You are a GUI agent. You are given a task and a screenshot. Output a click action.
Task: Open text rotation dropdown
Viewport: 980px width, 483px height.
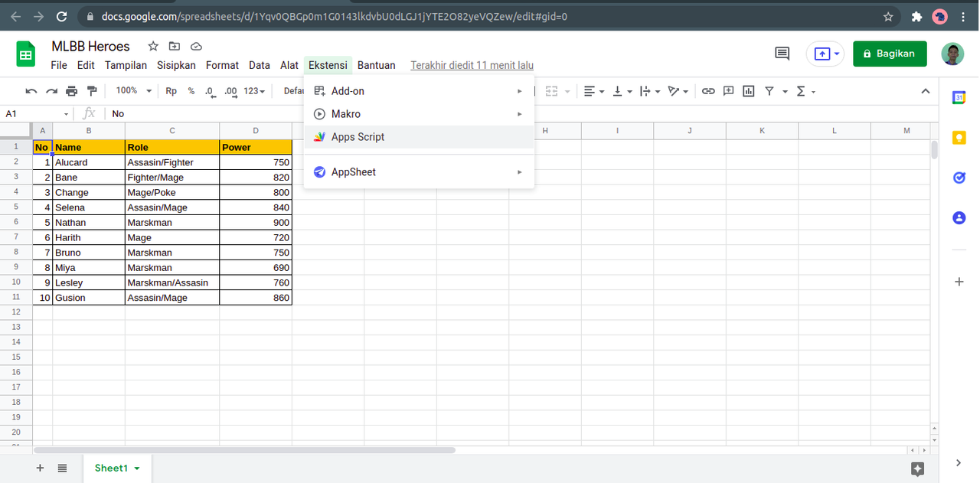point(678,91)
